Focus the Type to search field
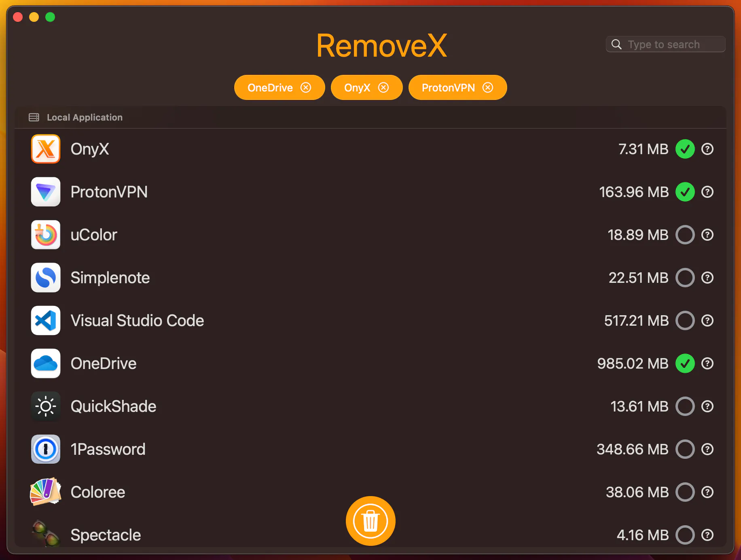 coord(665,44)
